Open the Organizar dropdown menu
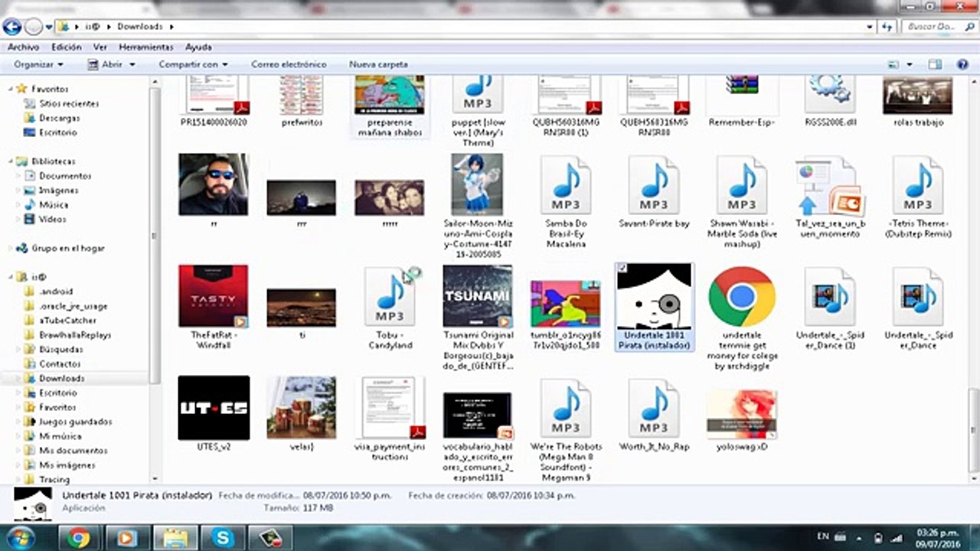The height and width of the screenshot is (551, 980). (x=38, y=65)
